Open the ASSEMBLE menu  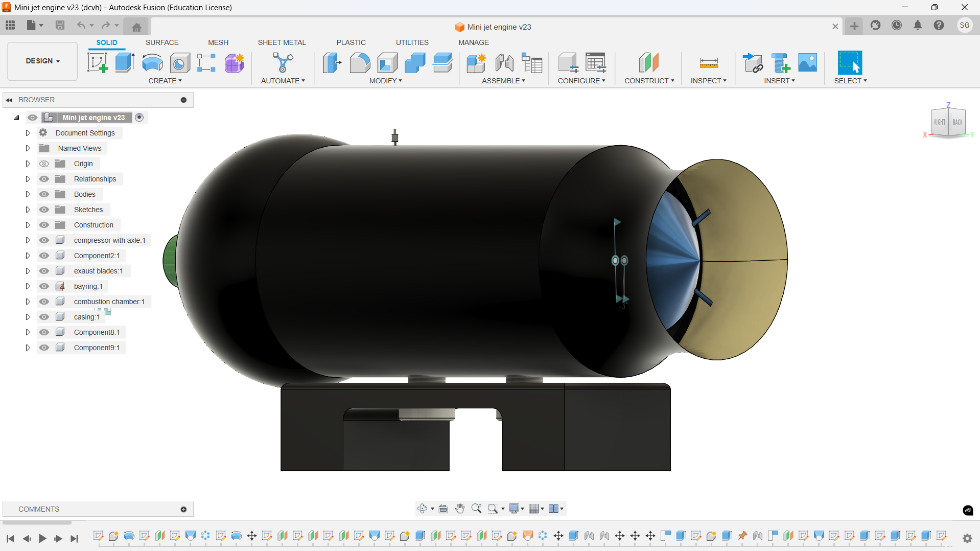pyautogui.click(x=503, y=81)
